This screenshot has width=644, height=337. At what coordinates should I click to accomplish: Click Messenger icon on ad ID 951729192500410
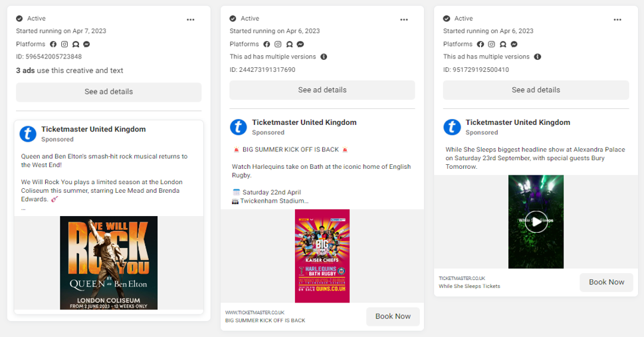(514, 44)
